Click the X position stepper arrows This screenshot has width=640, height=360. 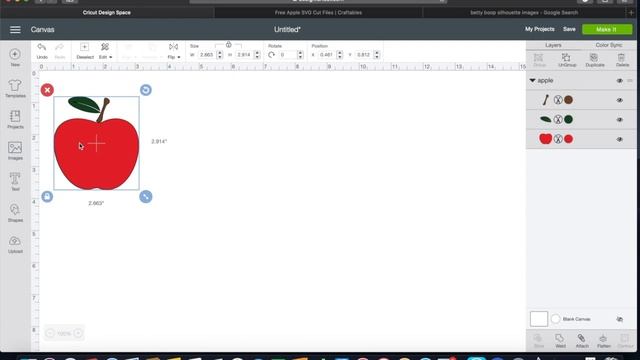click(340, 55)
